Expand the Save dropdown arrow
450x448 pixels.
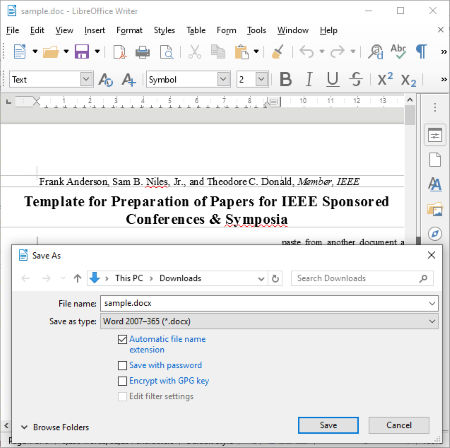point(97,52)
